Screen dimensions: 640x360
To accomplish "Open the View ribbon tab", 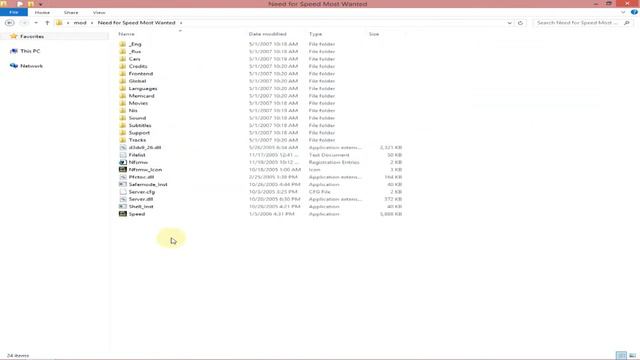I will [x=99, y=13].
